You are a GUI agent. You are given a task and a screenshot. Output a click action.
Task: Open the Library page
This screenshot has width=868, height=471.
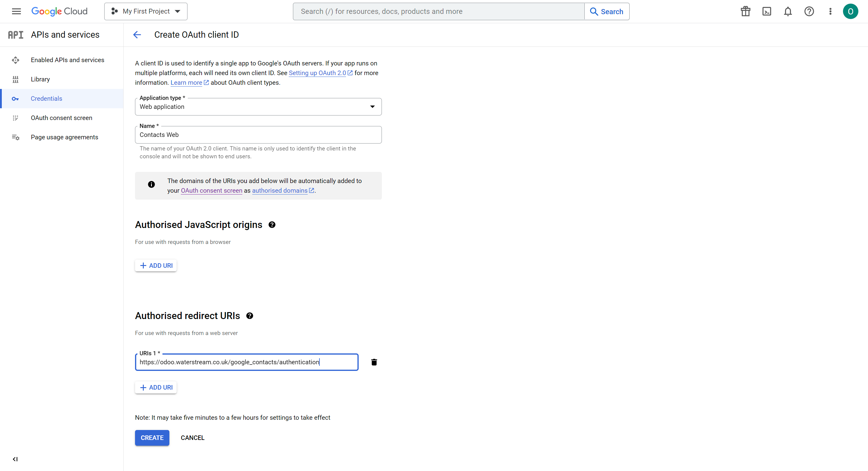pos(62,79)
